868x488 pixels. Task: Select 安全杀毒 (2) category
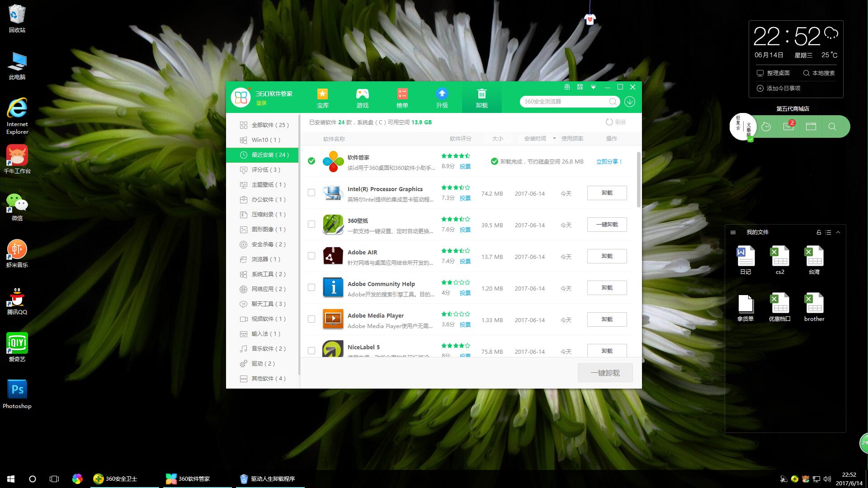click(263, 244)
